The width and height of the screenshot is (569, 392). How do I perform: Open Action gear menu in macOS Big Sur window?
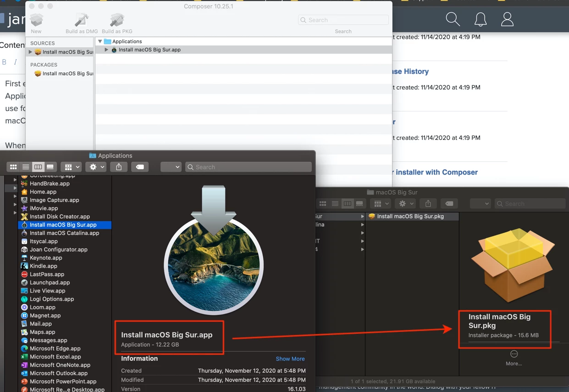pyautogui.click(x=406, y=204)
